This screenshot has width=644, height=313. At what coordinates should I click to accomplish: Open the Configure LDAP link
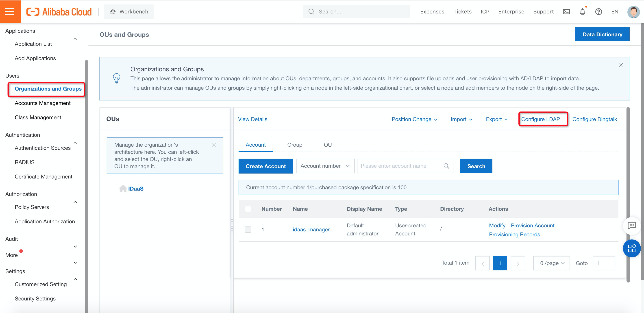click(x=540, y=119)
